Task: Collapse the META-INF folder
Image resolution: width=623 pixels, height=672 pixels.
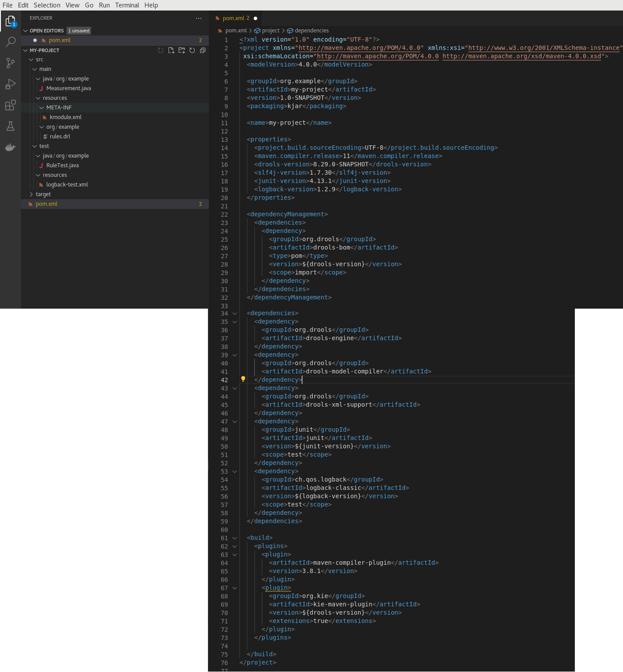Action: pyautogui.click(x=42, y=108)
